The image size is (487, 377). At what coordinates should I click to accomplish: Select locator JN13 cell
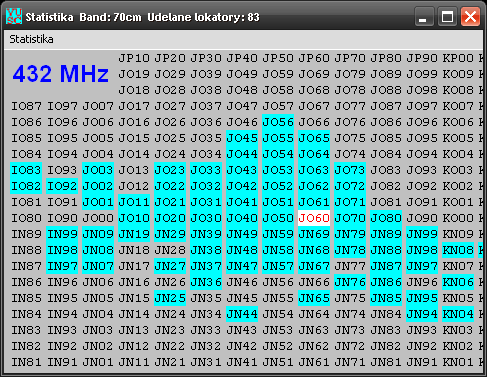pyautogui.click(x=134, y=330)
